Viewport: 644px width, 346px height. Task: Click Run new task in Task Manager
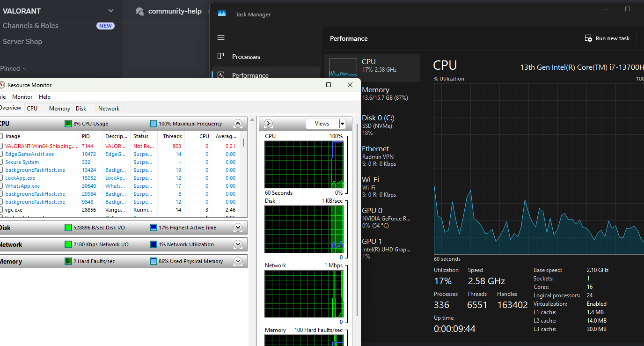coord(607,38)
